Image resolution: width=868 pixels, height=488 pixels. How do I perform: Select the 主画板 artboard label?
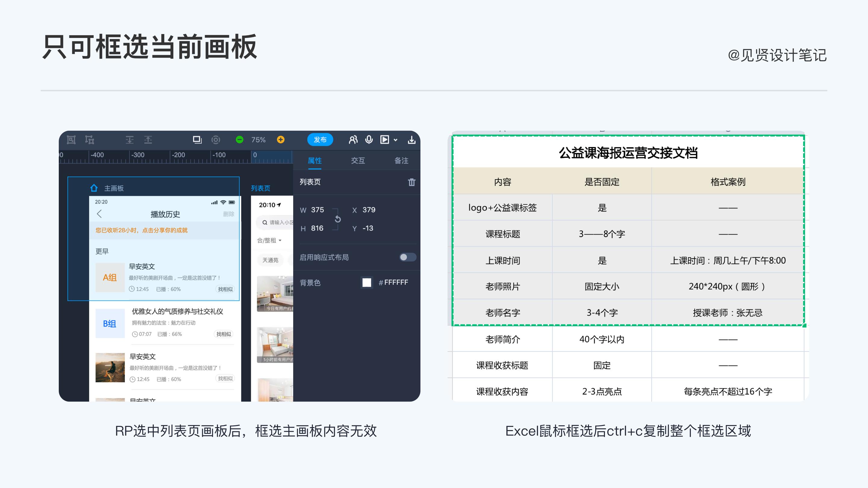click(x=114, y=188)
